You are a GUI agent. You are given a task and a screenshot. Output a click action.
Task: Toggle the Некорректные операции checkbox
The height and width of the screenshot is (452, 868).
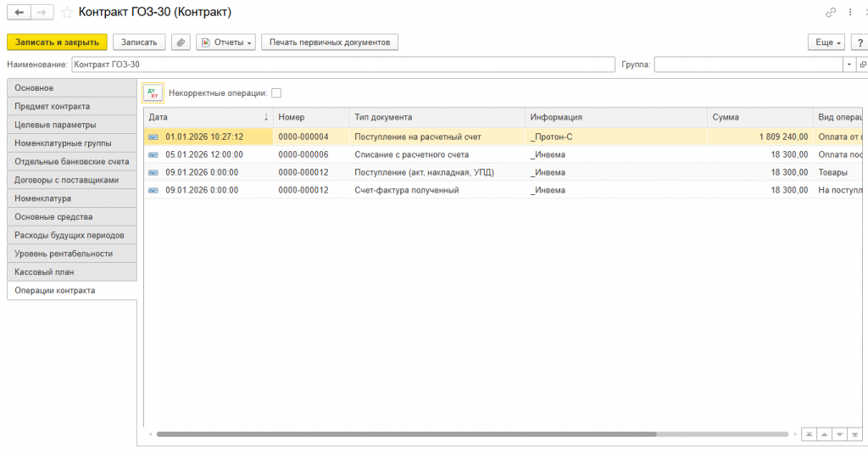pyautogui.click(x=276, y=93)
